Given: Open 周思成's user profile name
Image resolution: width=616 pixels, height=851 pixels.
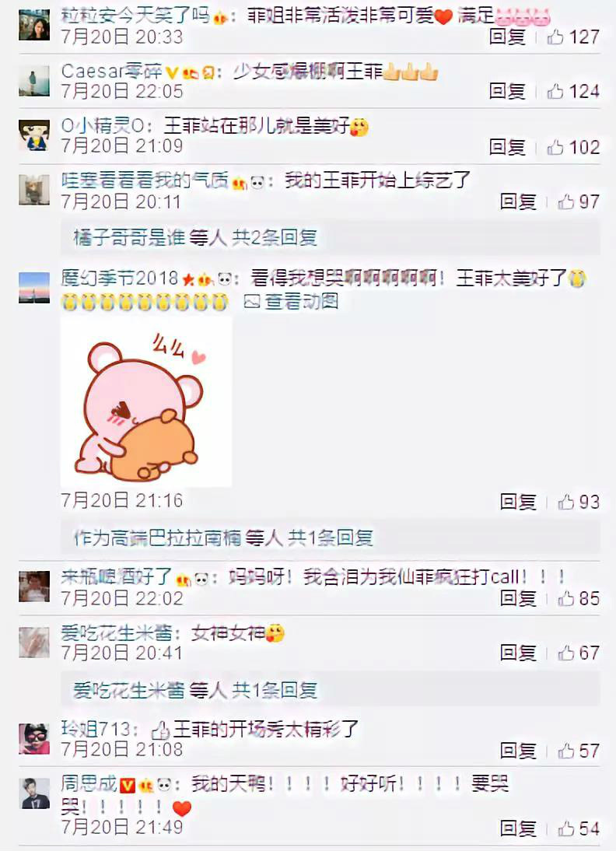Looking at the screenshot, I should [x=89, y=784].
